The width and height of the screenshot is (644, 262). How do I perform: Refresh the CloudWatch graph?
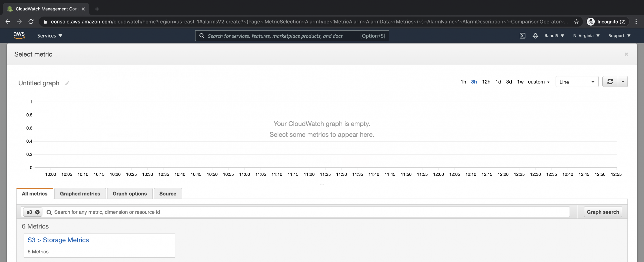(610, 81)
